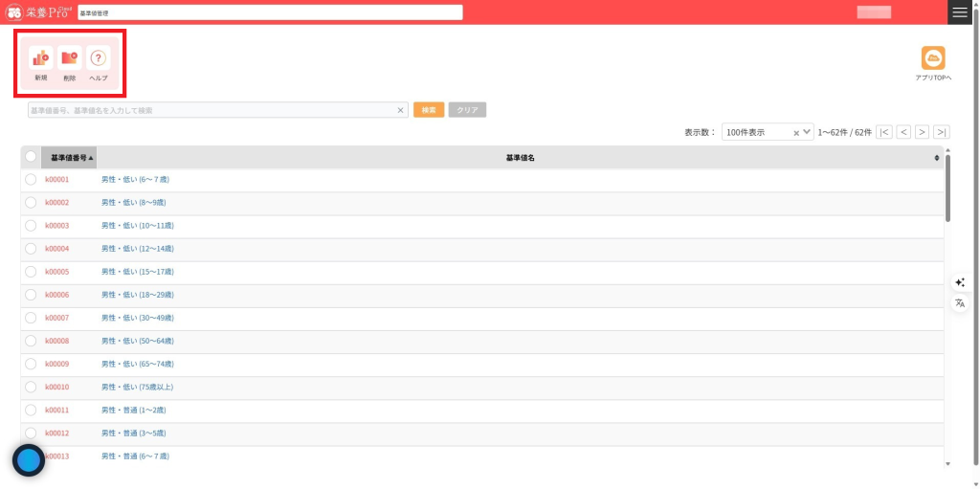Screen dimensions: 980x489
Task: Click the 削除 (Delete) icon
Action: [x=69, y=59]
